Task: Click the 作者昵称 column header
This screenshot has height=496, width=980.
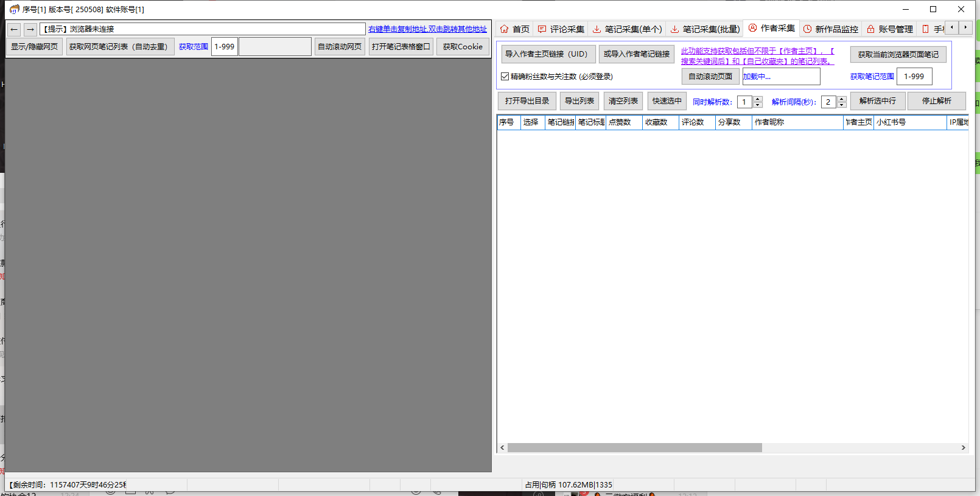Action: point(797,122)
